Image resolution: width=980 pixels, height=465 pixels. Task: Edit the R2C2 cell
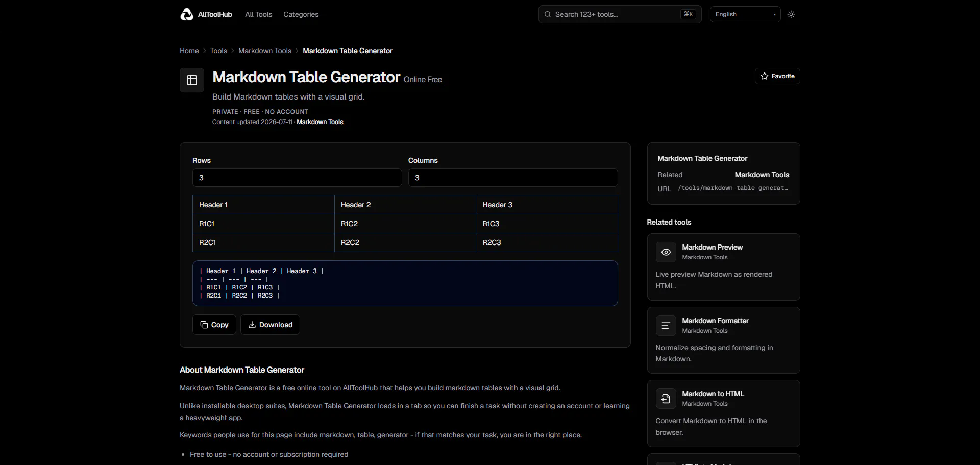tap(405, 242)
